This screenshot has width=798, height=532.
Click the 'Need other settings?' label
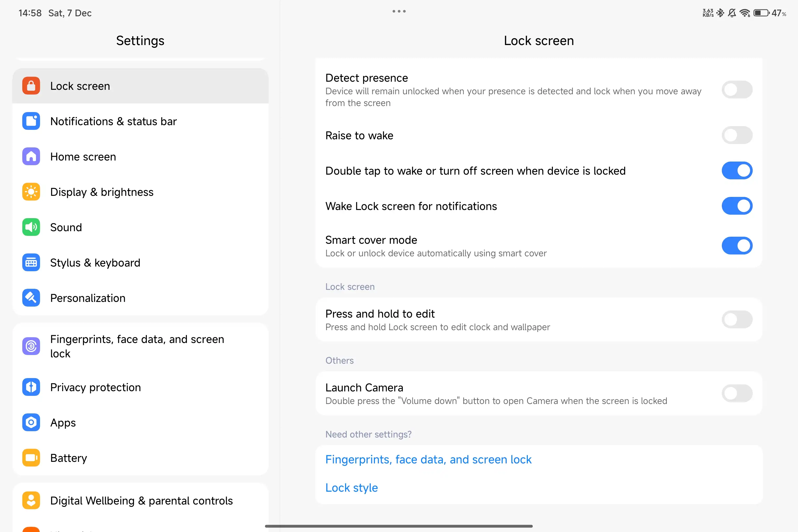click(368, 434)
